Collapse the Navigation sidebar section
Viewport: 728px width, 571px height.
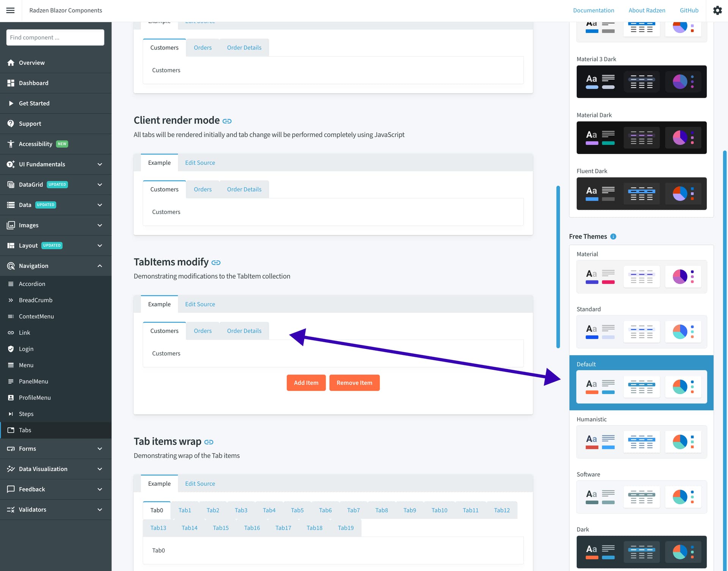(x=56, y=266)
